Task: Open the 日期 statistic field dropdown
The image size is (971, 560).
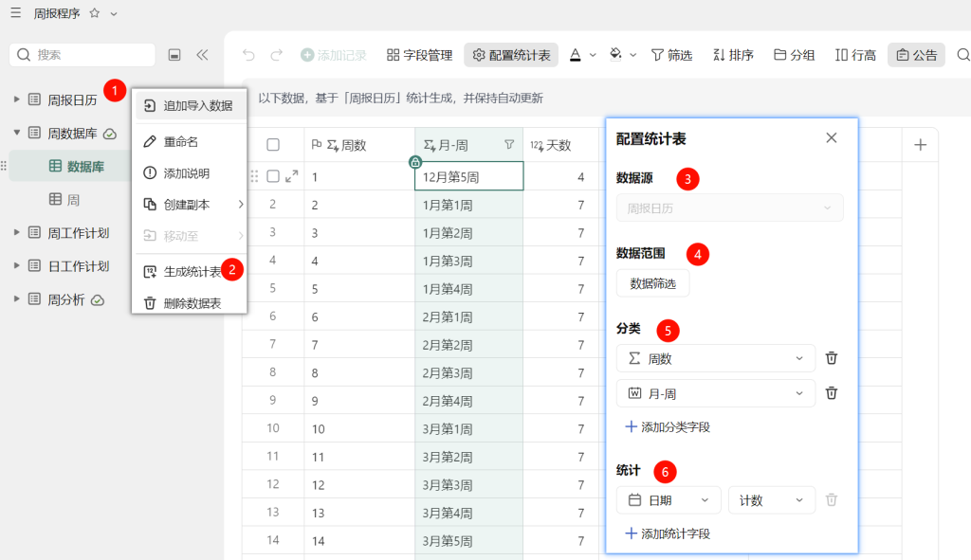Action: [x=669, y=500]
